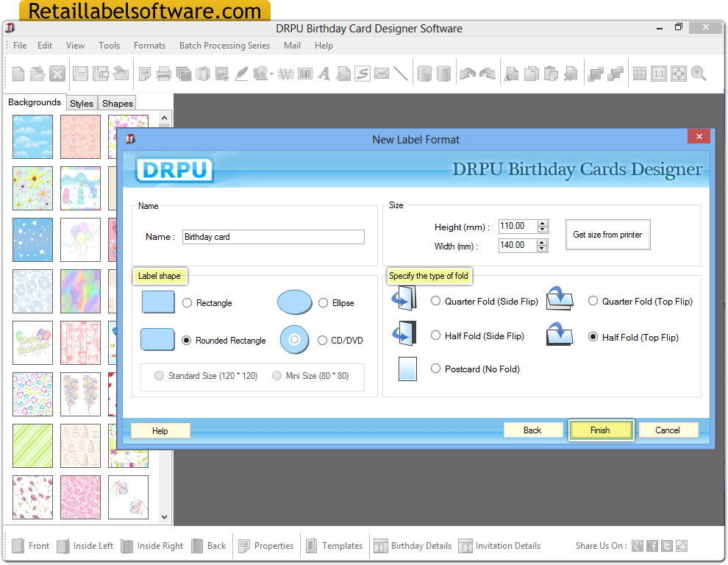Expand the Batch Processing Series menu
728x565 pixels.
tap(224, 46)
